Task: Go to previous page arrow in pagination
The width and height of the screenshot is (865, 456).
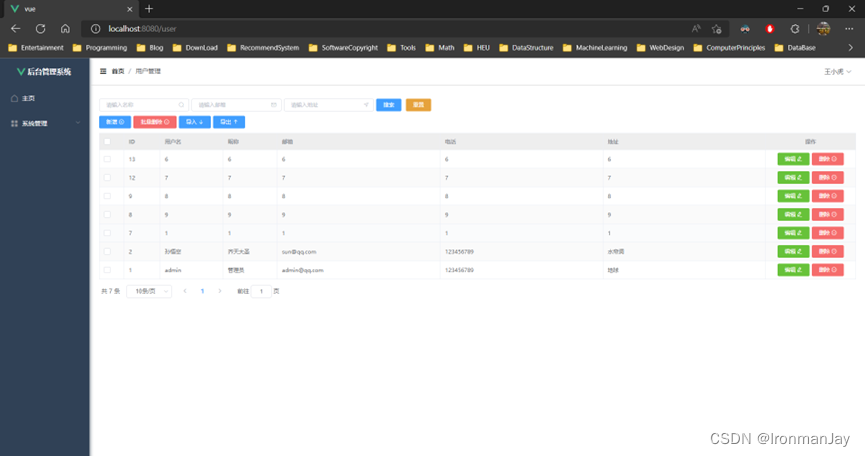Action: click(x=185, y=291)
